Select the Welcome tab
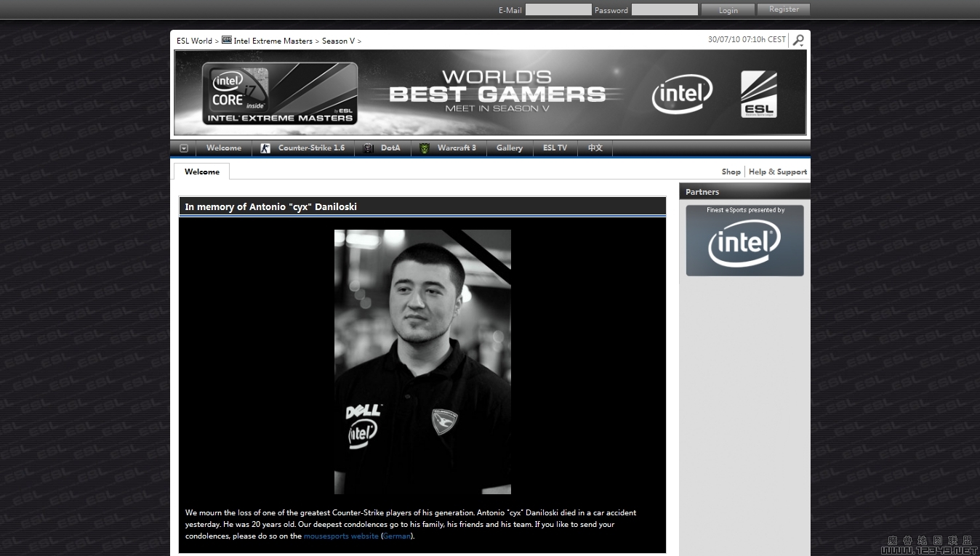The image size is (980, 556). (202, 172)
